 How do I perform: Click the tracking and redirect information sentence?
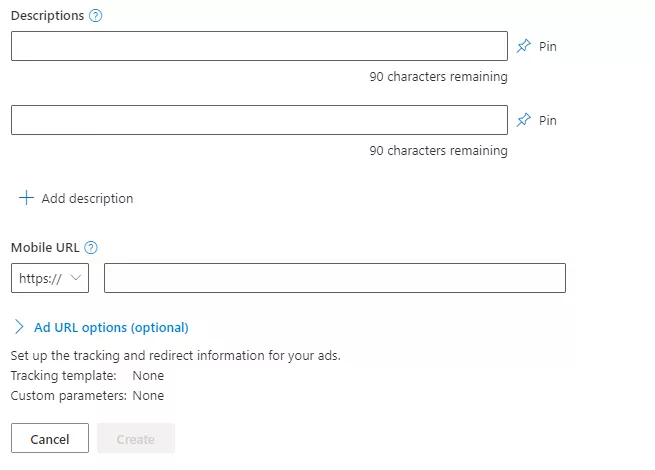[175, 356]
